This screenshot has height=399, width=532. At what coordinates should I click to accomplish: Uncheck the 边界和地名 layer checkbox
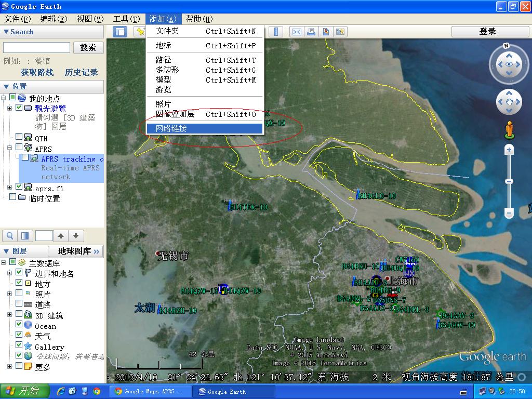coord(19,272)
